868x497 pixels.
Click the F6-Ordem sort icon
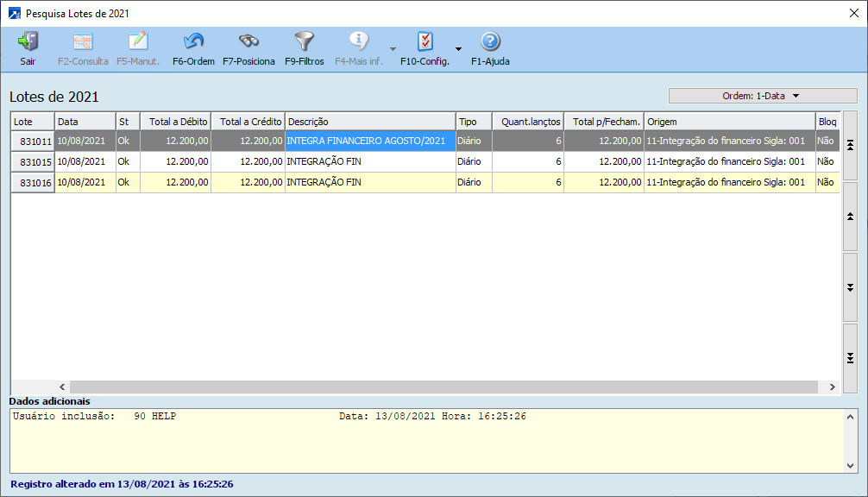pyautogui.click(x=193, y=41)
